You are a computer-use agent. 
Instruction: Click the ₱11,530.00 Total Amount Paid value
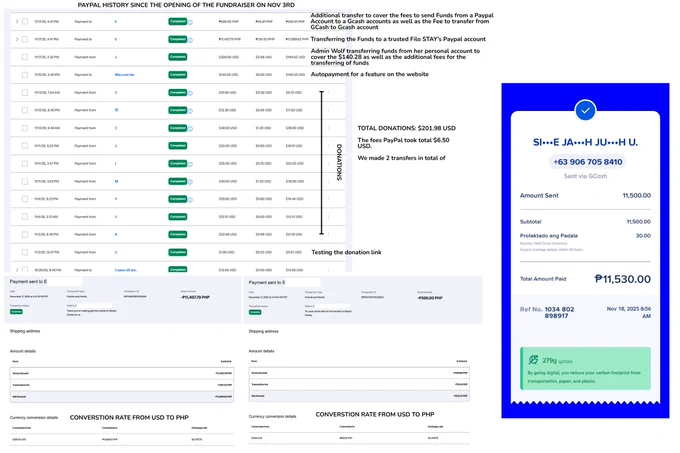[x=622, y=279]
